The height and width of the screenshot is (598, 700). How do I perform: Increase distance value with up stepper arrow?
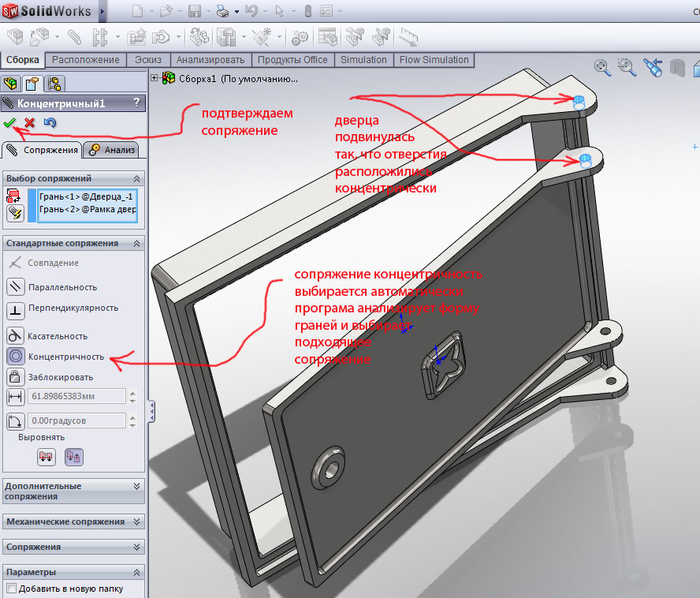(132, 393)
